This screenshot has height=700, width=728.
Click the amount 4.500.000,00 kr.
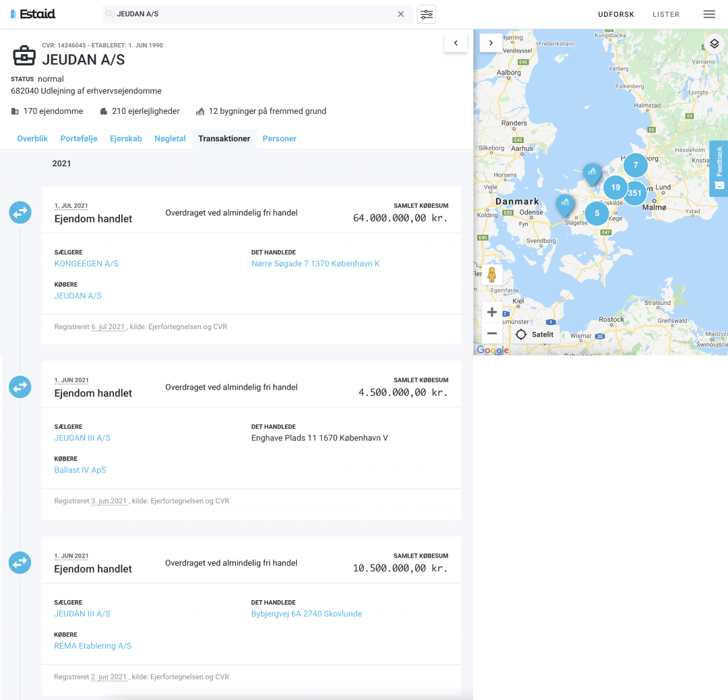[x=403, y=392]
